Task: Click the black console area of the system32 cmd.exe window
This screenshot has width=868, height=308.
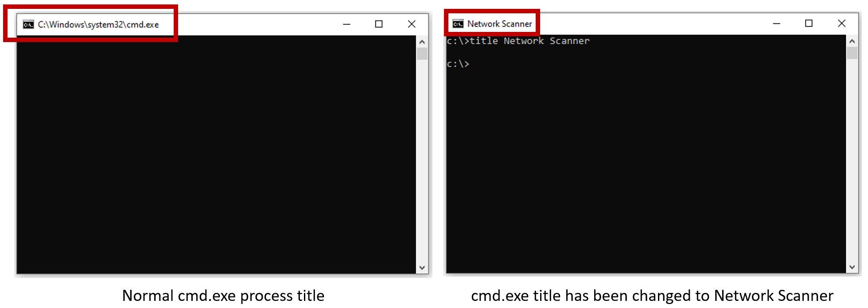Action: pos(216,155)
